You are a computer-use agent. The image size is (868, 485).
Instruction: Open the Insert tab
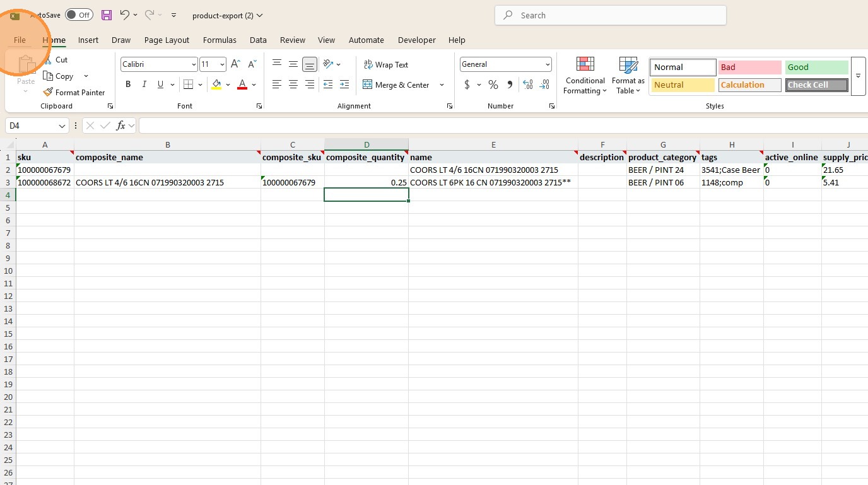[88, 40]
